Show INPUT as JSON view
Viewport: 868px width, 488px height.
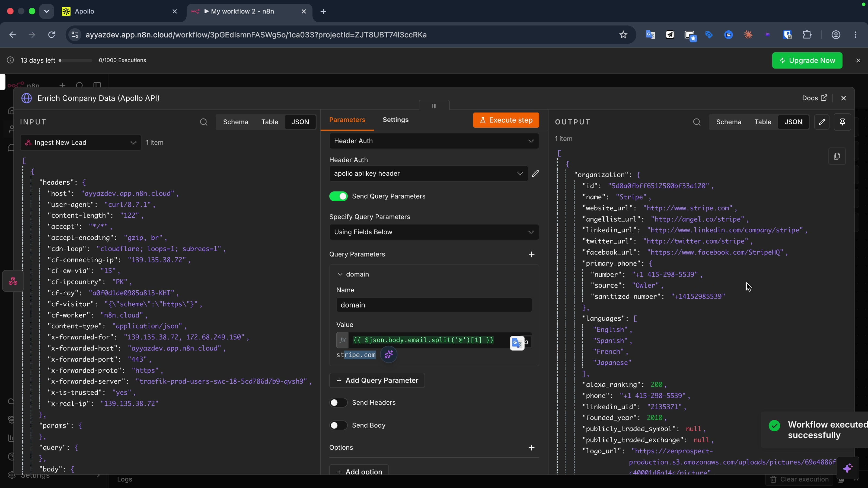[x=300, y=122]
